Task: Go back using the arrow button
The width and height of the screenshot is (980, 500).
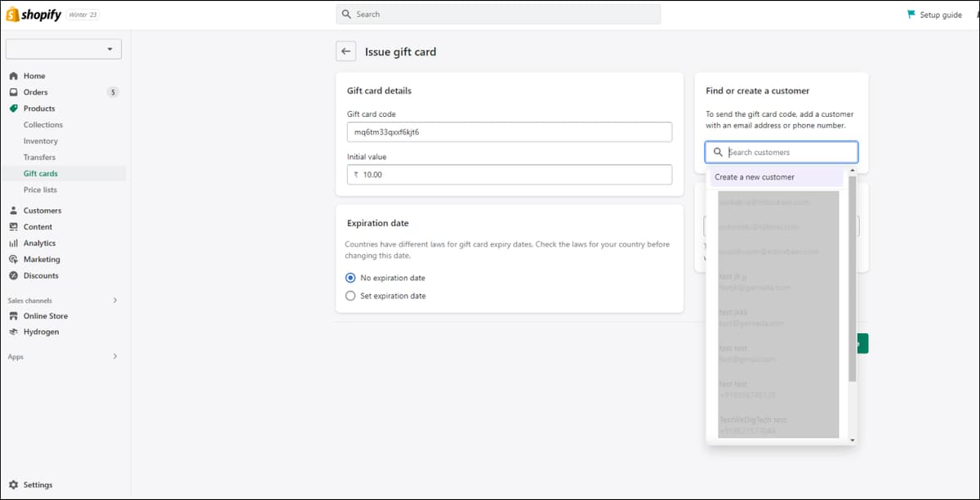Action: click(346, 51)
